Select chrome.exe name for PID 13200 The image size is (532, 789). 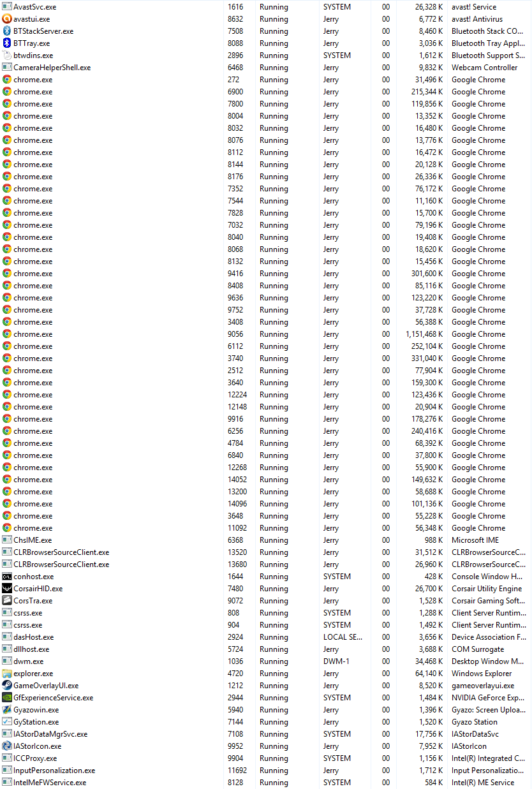pos(33,492)
